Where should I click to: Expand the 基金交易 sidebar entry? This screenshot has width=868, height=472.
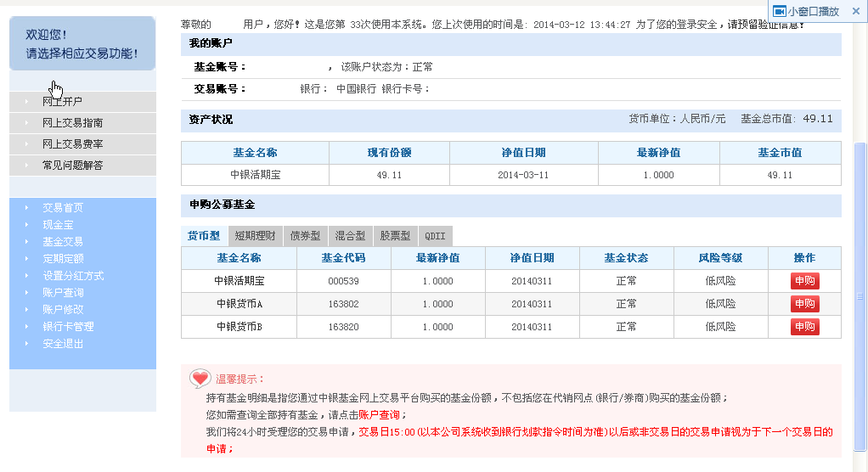coord(63,242)
